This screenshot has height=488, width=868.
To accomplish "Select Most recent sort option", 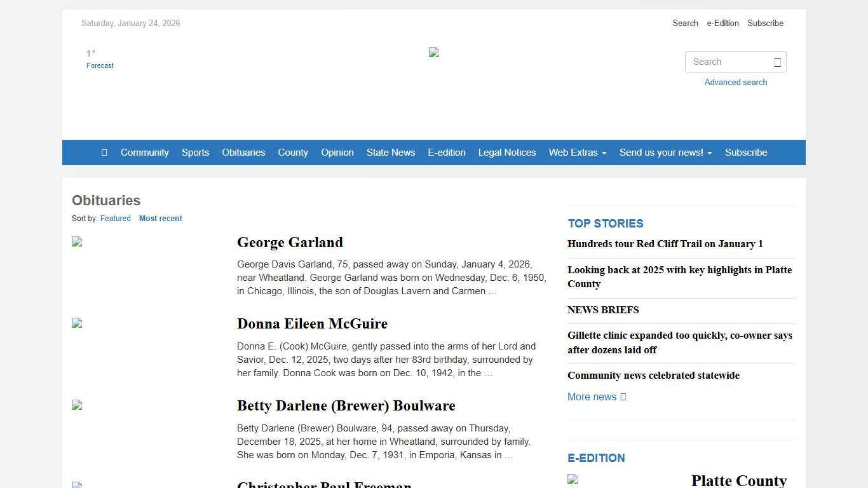I will (x=160, y=218).
